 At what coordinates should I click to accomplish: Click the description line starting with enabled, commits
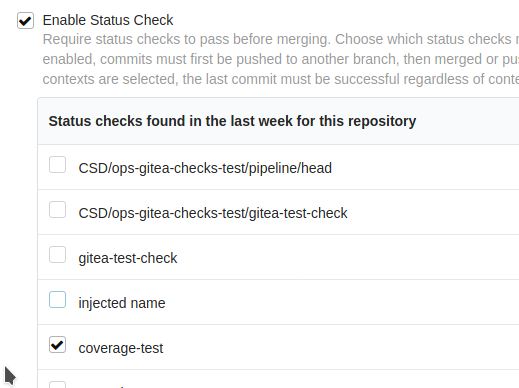click(281, 59)
